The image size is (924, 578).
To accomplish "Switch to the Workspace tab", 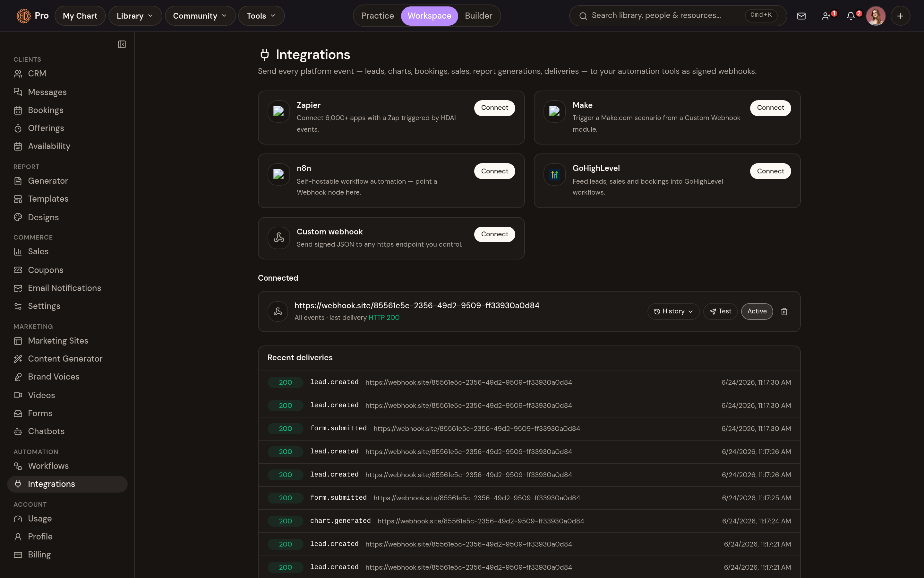I will coord(429,16).
